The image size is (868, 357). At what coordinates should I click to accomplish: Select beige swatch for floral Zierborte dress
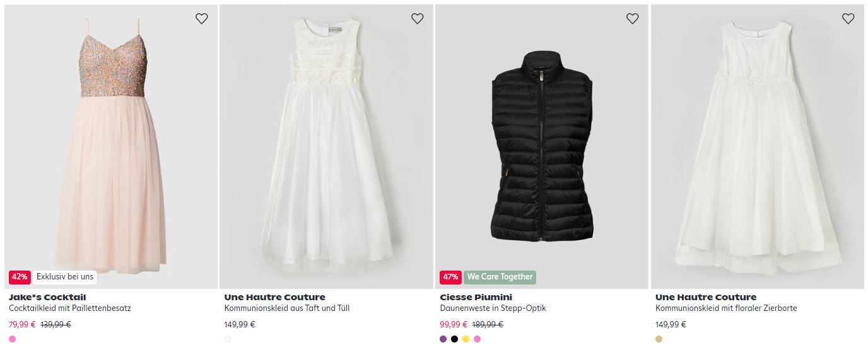tap(659, 339)
